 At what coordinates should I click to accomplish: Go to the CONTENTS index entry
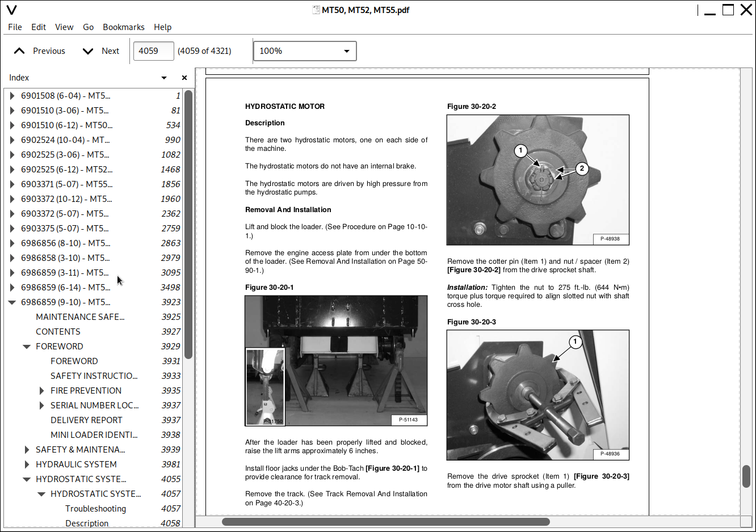(58, 332)
